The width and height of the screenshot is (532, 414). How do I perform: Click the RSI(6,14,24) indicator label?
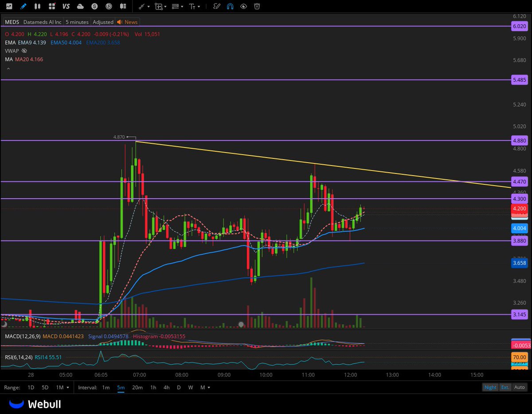tap(18, 357)
